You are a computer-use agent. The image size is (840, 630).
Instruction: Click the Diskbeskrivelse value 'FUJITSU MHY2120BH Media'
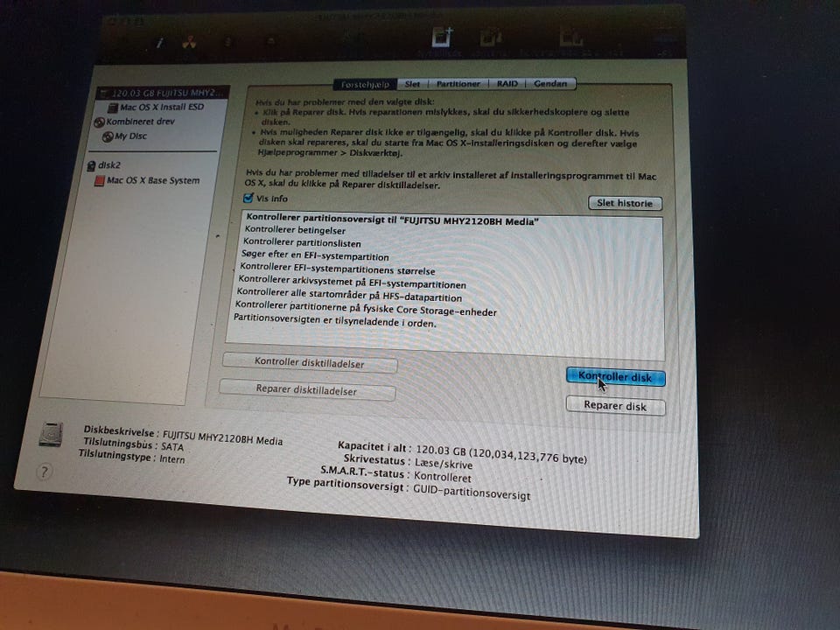click(222, 437)
